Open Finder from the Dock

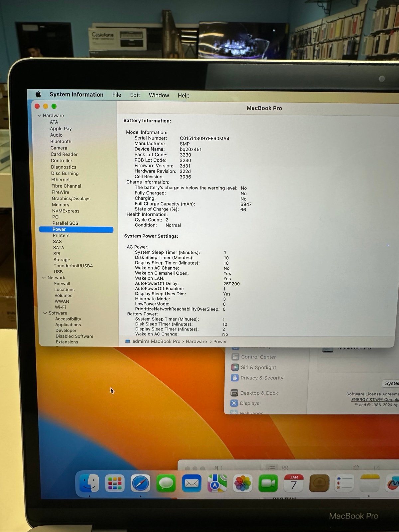(89, 483)
